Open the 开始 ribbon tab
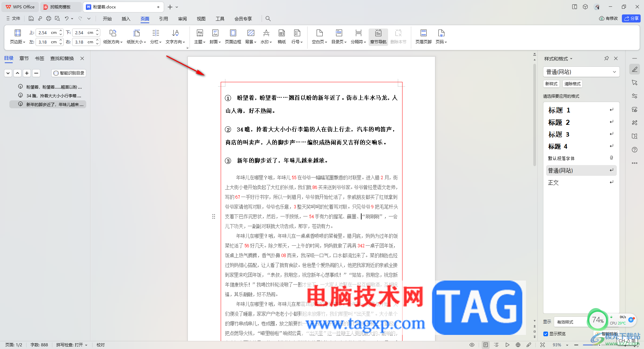644x349 pixels. 107,18
